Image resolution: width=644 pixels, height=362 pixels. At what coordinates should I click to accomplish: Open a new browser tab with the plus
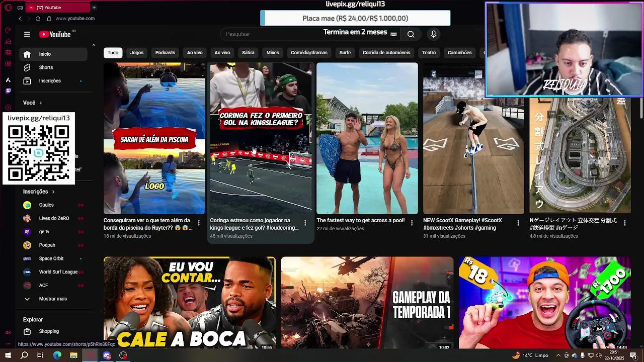pos(94,8)
